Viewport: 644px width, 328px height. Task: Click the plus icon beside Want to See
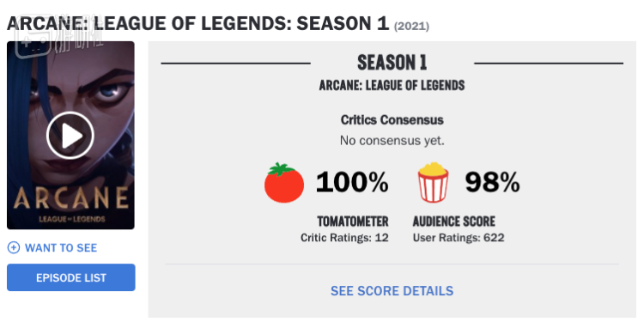click(14, 247)
